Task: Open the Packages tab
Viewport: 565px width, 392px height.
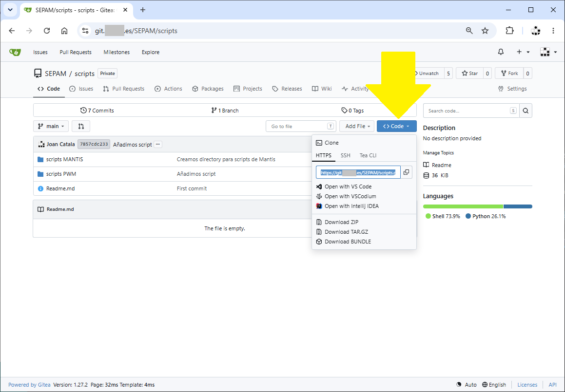Action: (x=208, y=89)
